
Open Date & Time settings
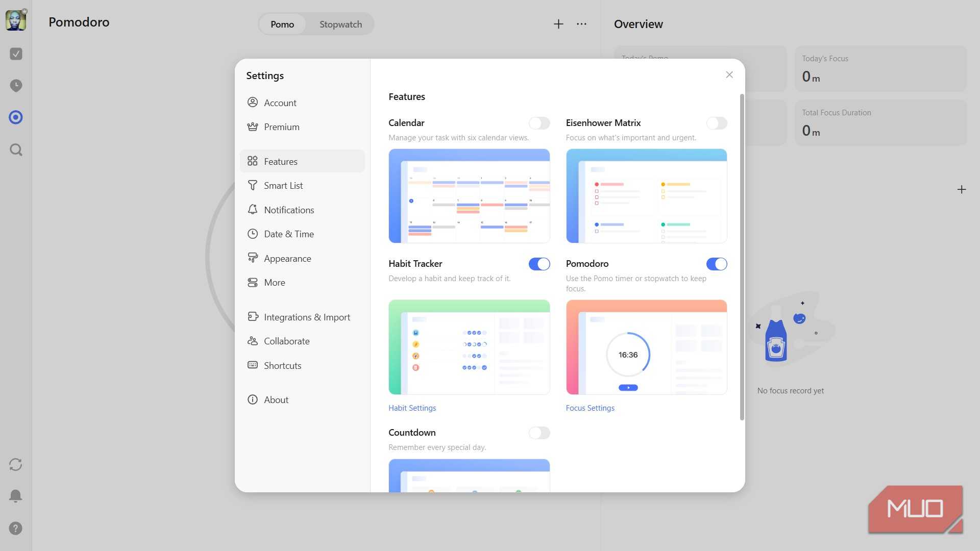(302, 234)
